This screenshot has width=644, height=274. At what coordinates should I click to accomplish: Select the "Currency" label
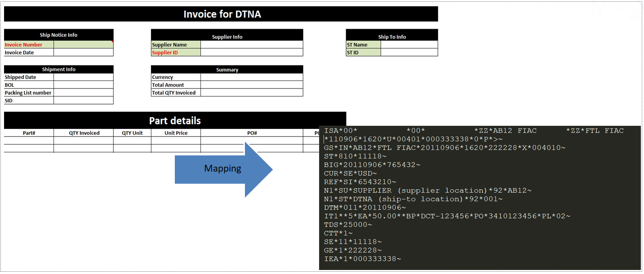[x=162, y=77]
